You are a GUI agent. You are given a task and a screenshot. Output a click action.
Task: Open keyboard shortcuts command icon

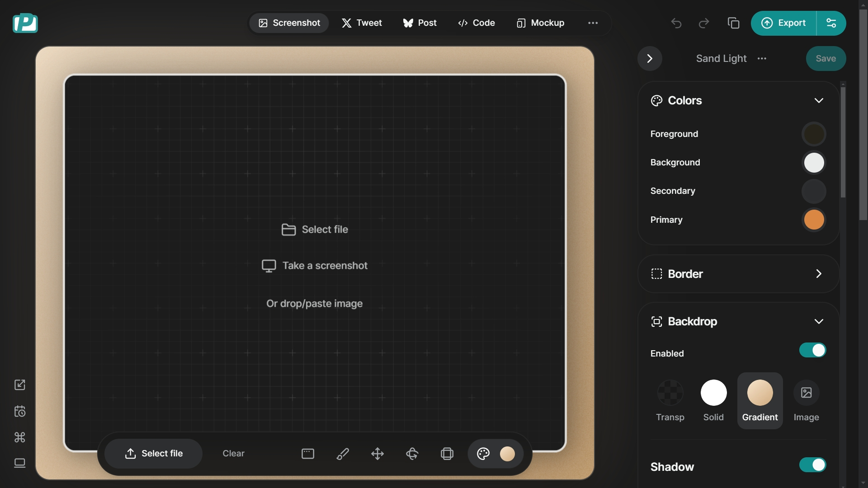point(20,437)
